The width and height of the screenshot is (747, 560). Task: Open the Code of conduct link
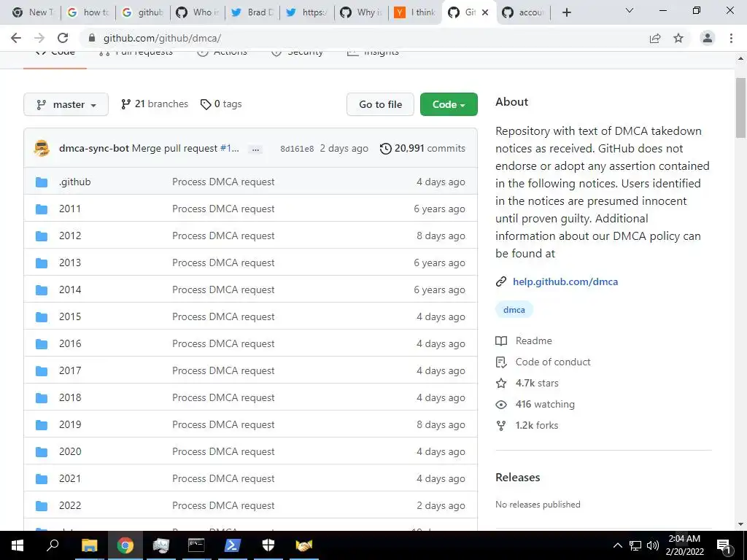tap(553, 362)
